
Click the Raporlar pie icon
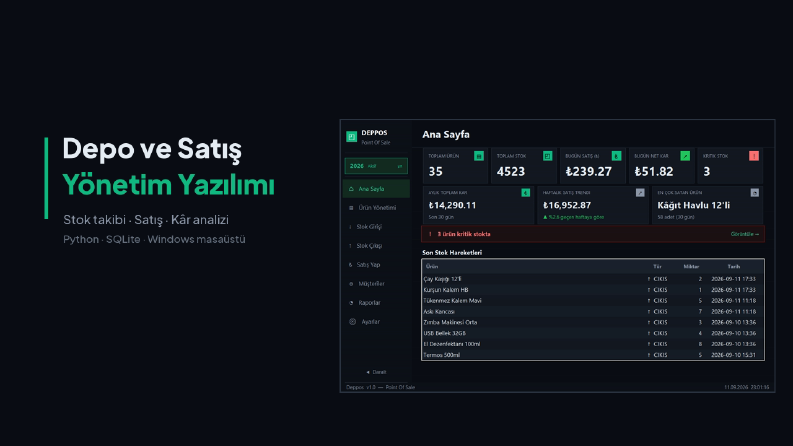(351, 303)
